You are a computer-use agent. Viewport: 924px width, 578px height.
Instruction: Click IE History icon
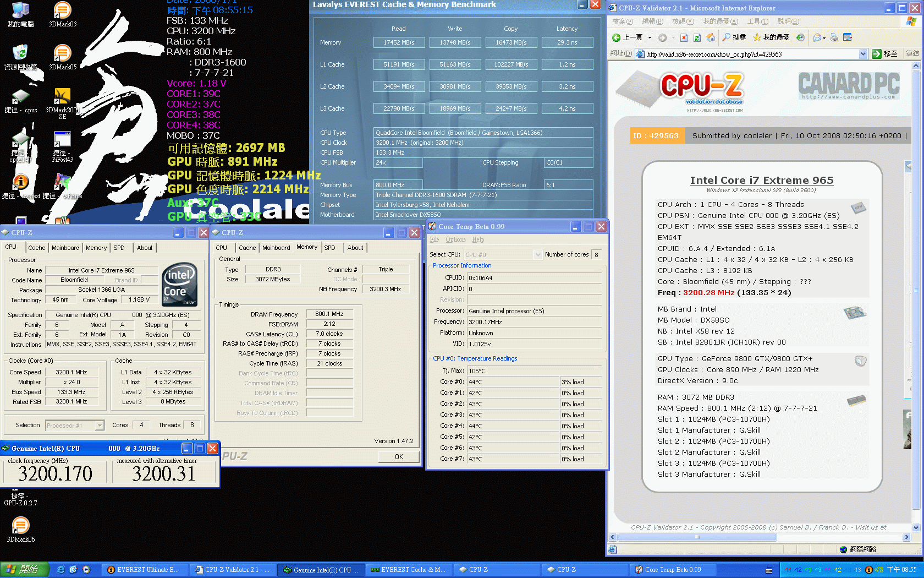point(800,37)
